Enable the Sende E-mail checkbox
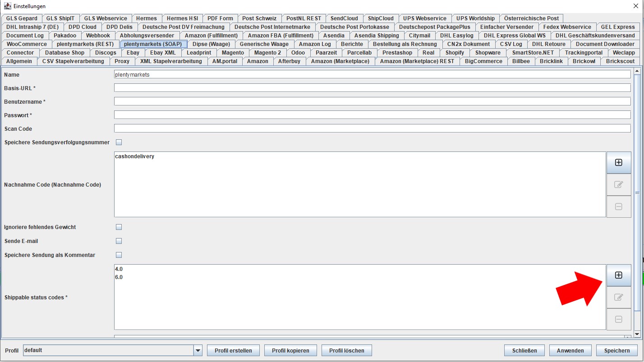This screenshot has width=644, height=362. [119, 241]
